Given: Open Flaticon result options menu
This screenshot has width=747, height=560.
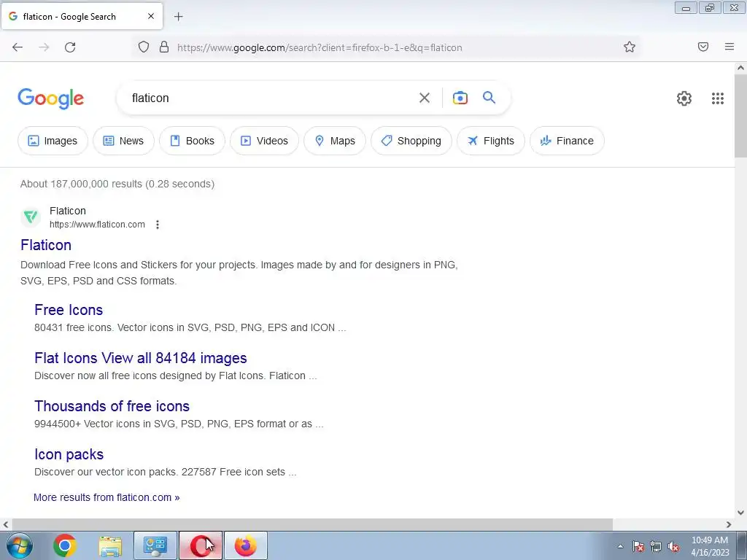Looking at the screenshot, I should [158, 225].
